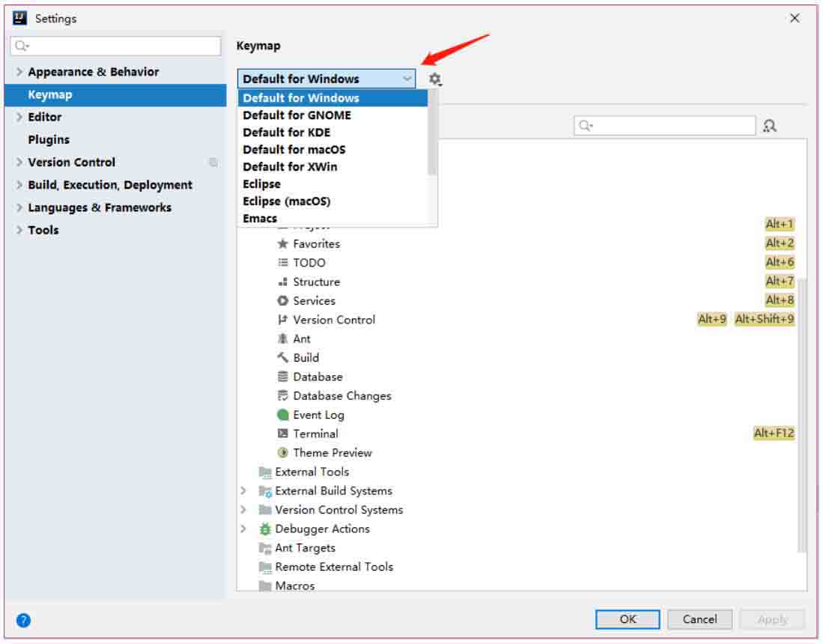This screenshot has height=644, width=823.
Task: Open the Keymap settings page
Action: pyautogui.click(x=115, y=95)
